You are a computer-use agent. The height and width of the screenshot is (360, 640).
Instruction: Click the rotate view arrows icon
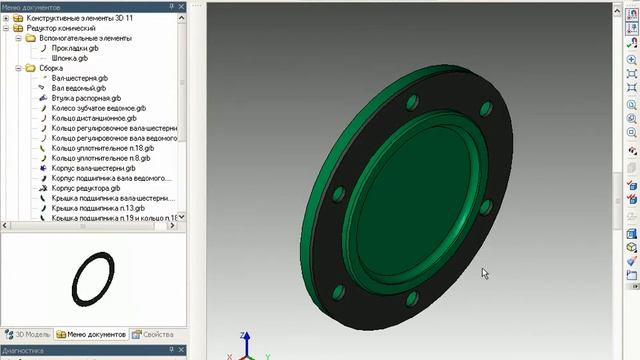click(631, 151)
